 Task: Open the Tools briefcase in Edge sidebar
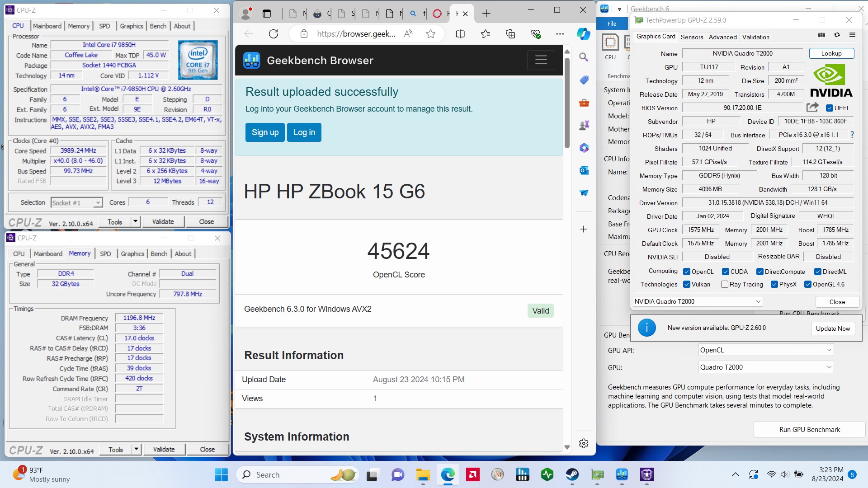coord(584,103)
